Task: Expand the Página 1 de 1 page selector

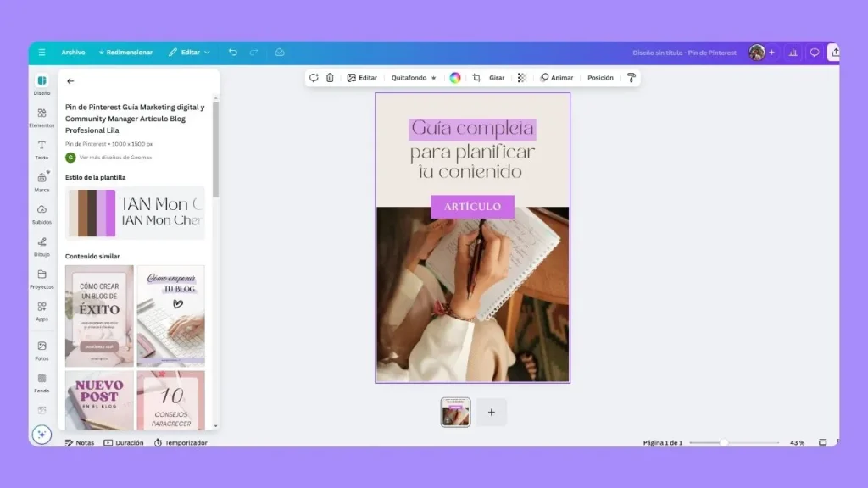Action: pyautogui.click(x=661, y=441)
